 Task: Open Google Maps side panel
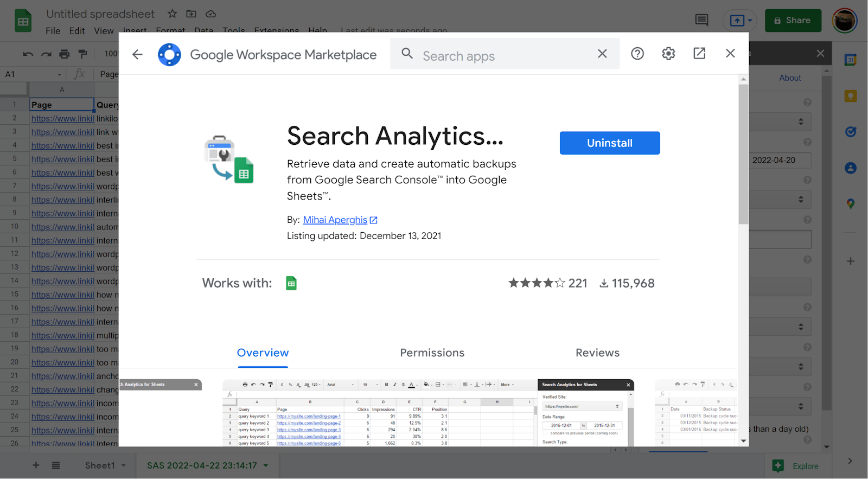[x=851, y=204]
